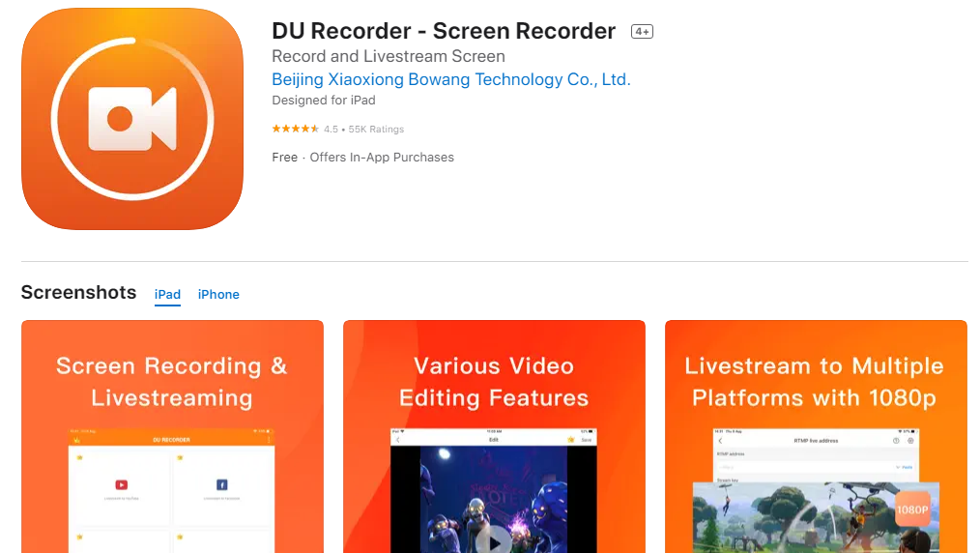Open the Beijing Xiaoxiong Bowang Technology developer link
Screen dimensions: 980x553
click(x=450, y=79)
